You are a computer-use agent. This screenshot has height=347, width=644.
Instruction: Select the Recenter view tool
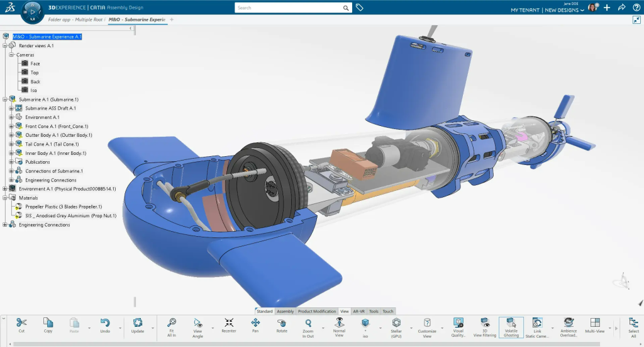coord(229,325)
